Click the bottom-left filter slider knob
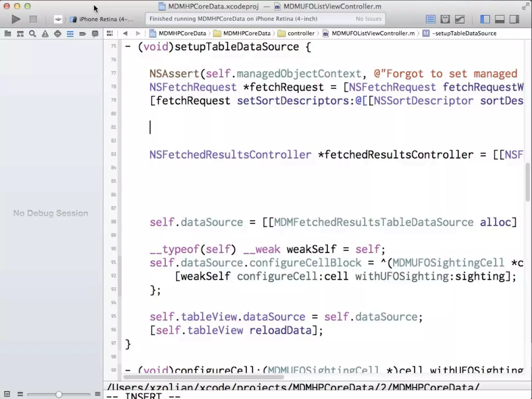The width and height of the screenshot is (532, 399). [x=59, y=394]
